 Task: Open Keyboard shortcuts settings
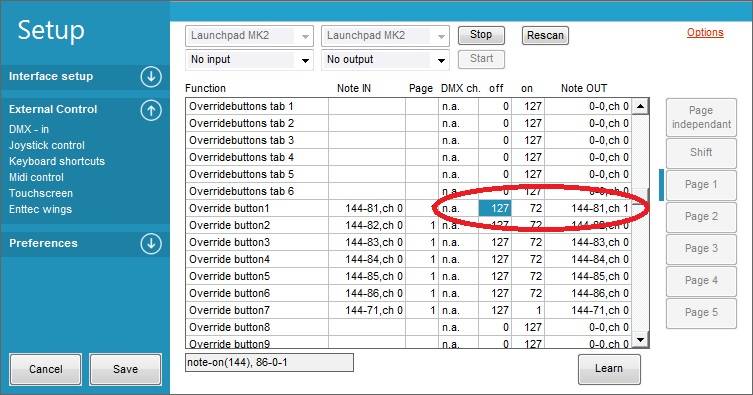pos(57,161)
